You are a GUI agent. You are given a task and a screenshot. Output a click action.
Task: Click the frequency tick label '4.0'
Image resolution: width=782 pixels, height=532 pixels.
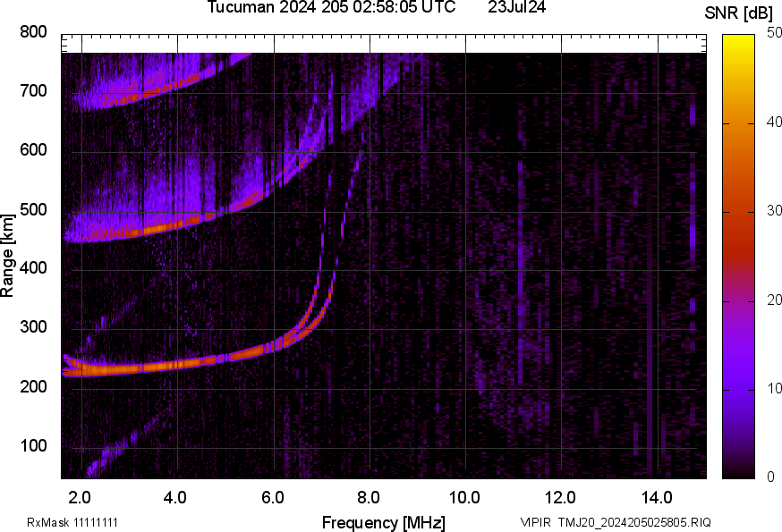pyautogui.click(x=175, y=498)
